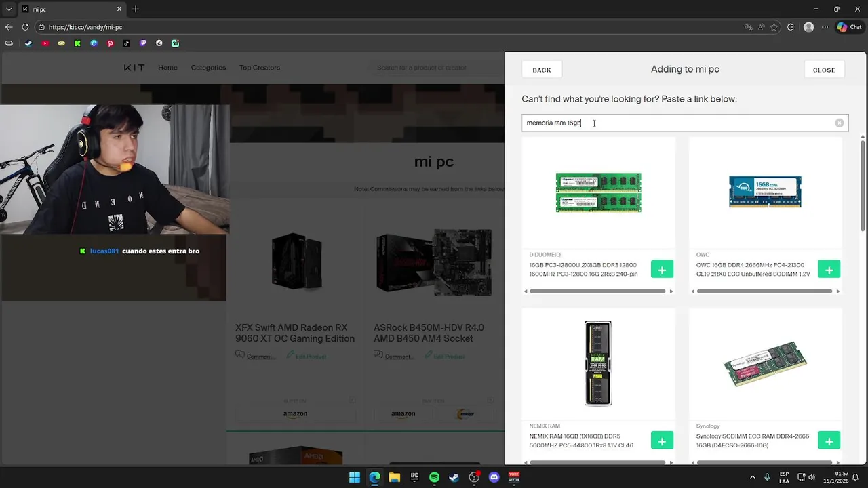Open Steam from the taskbar
Viewport: 868px width, 488px height.
[454, 477]
